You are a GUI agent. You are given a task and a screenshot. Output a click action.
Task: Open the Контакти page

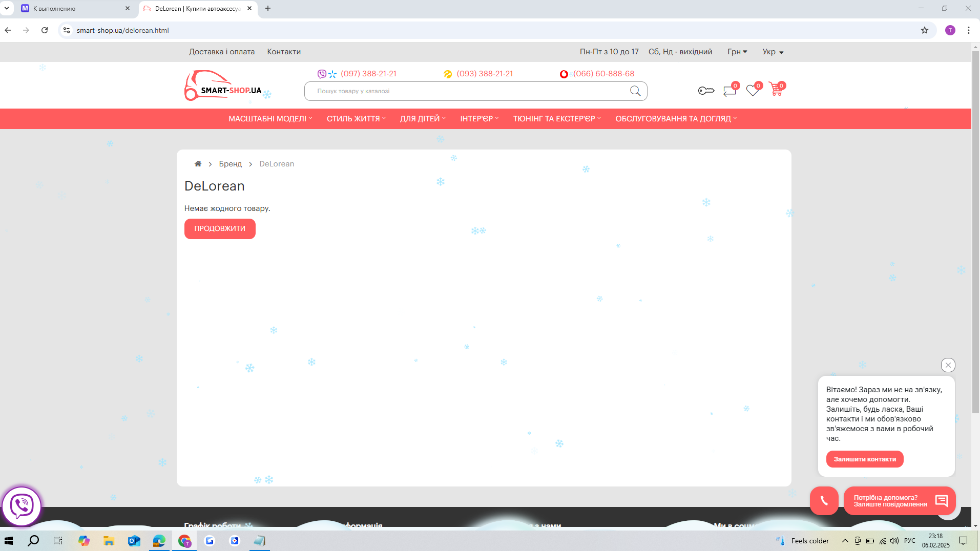click(284, 52)
